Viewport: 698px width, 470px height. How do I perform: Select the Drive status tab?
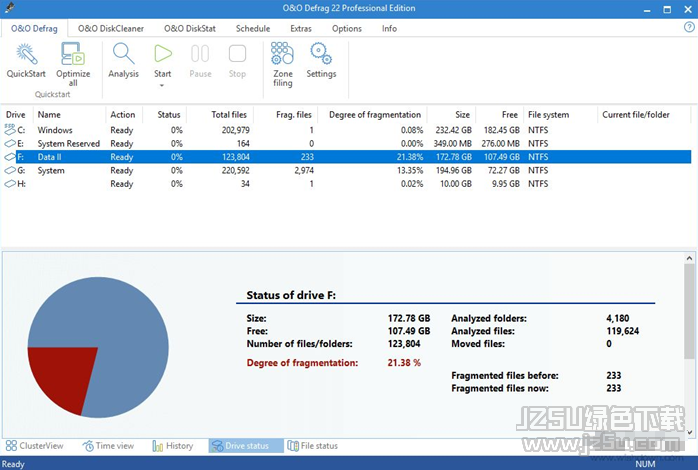246,446
